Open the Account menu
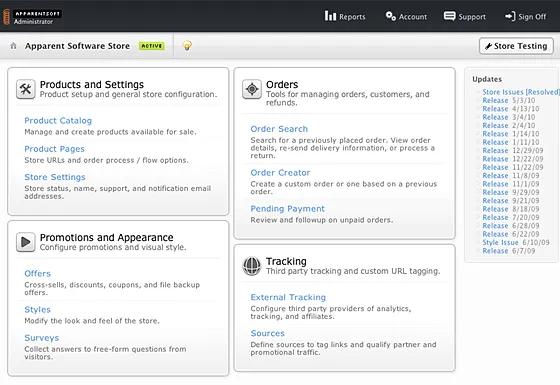Viewport: 560px width, 385px height. click(406, 16)
